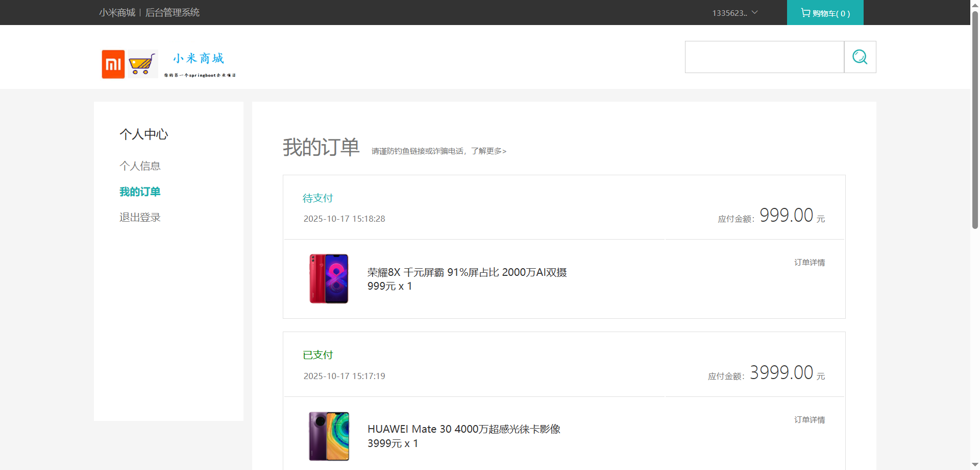Click the 999.00 amount due

(x=786, y=215)
